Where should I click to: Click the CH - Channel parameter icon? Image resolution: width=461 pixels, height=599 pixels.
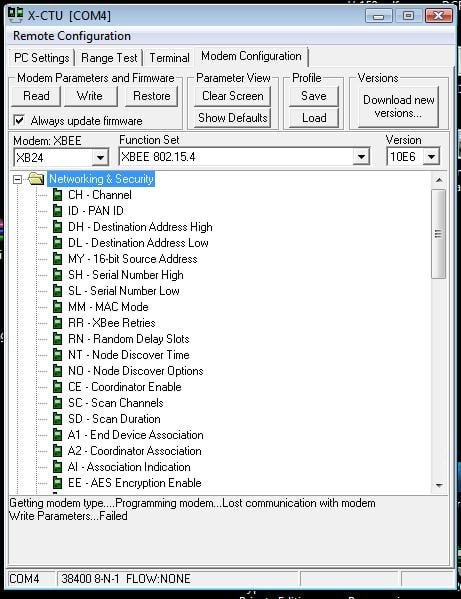coord(57,195)
